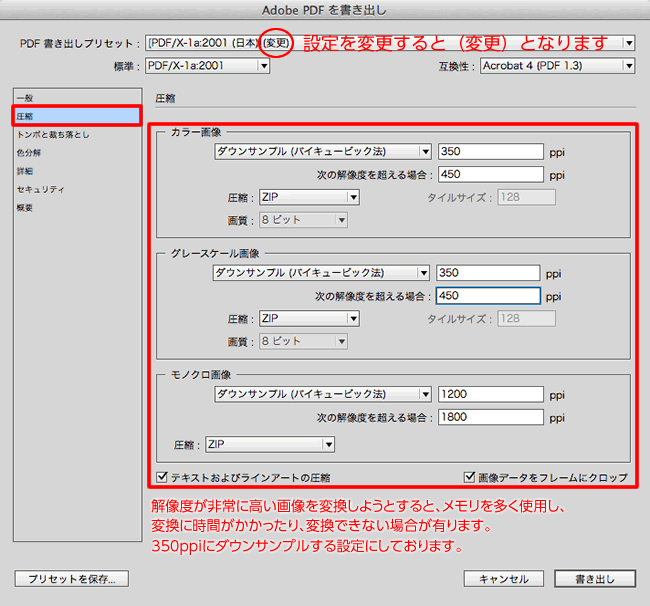Open the 標準 PDF/X-1a:2001 dropdown
650x606 pixels.
coord(207,66)
